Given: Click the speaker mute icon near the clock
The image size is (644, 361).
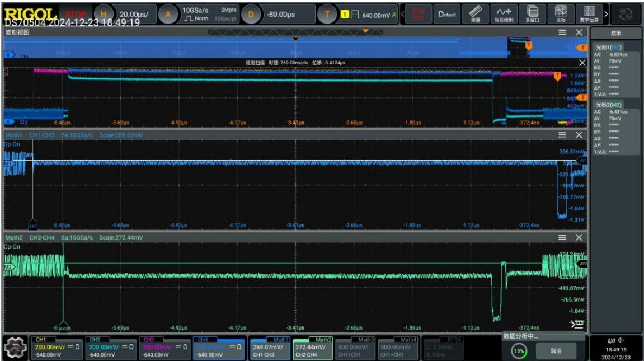Looking at the screenshot, I should [x=621, y=340].
